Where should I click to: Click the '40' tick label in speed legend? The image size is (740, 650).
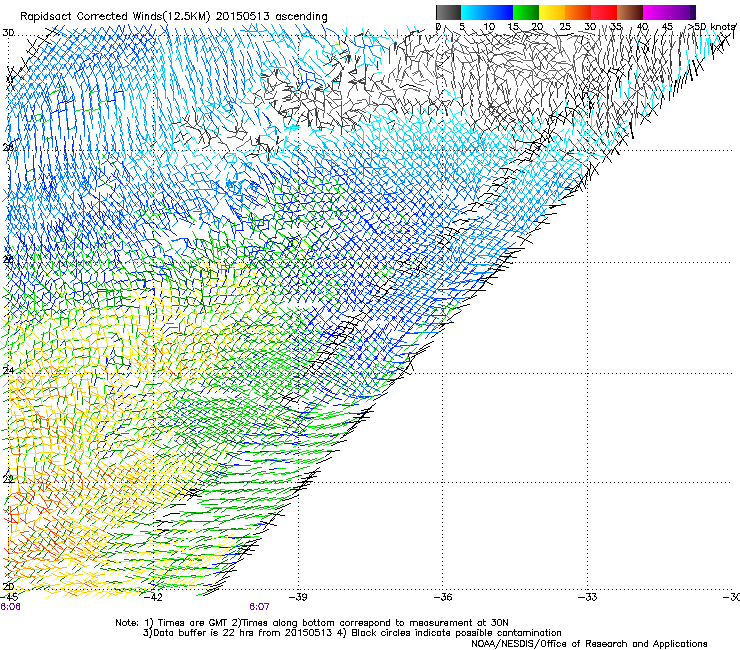[642, 27]
